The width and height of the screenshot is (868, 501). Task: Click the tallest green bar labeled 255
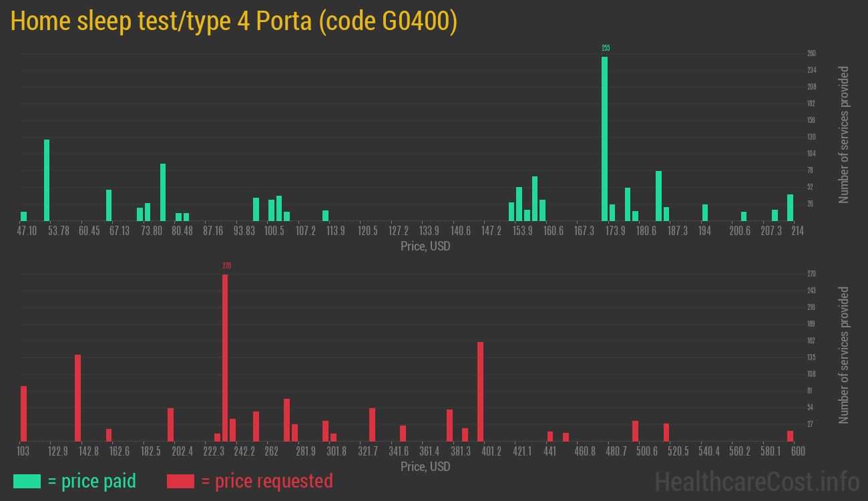point(605,134)
